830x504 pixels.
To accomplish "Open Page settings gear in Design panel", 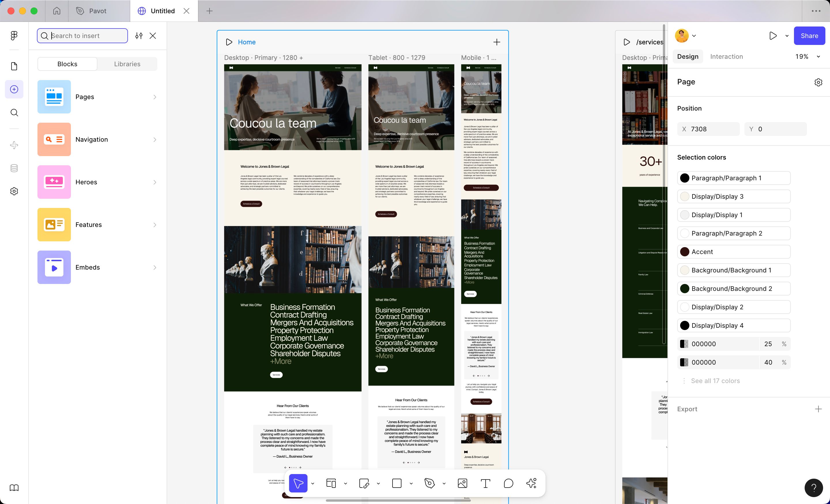I will point(818,82).
